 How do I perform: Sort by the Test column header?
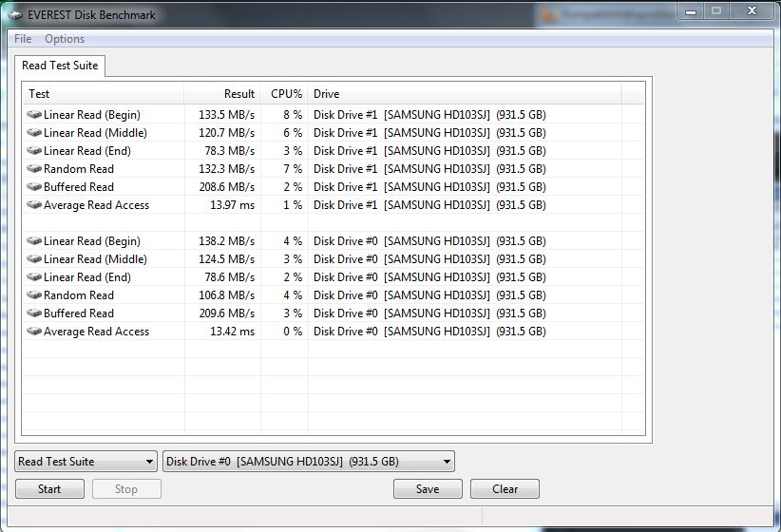point(104,94)
